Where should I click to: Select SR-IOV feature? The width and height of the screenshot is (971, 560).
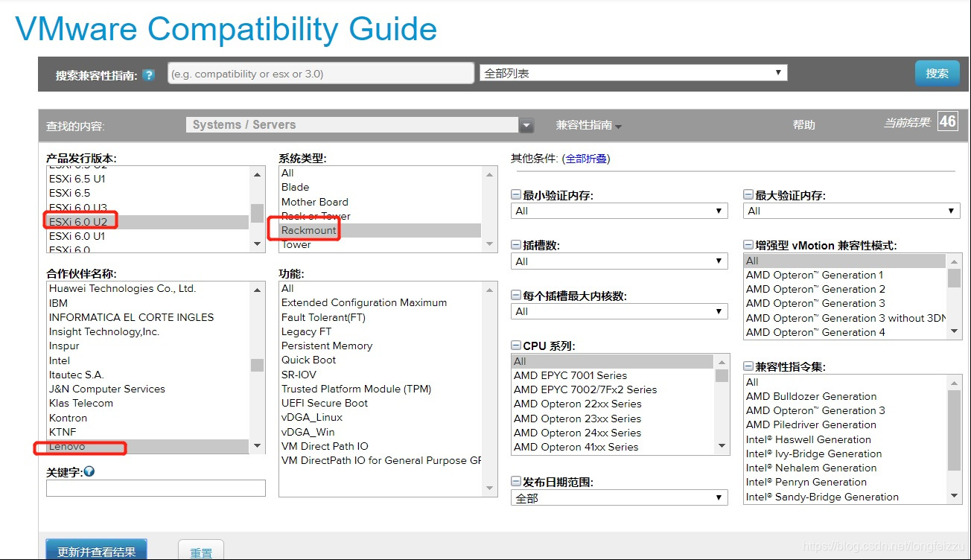(x=380, y=375)
